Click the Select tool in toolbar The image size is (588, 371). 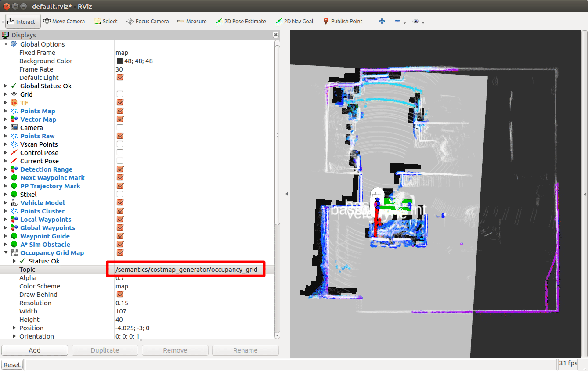(x=106, y=21)
